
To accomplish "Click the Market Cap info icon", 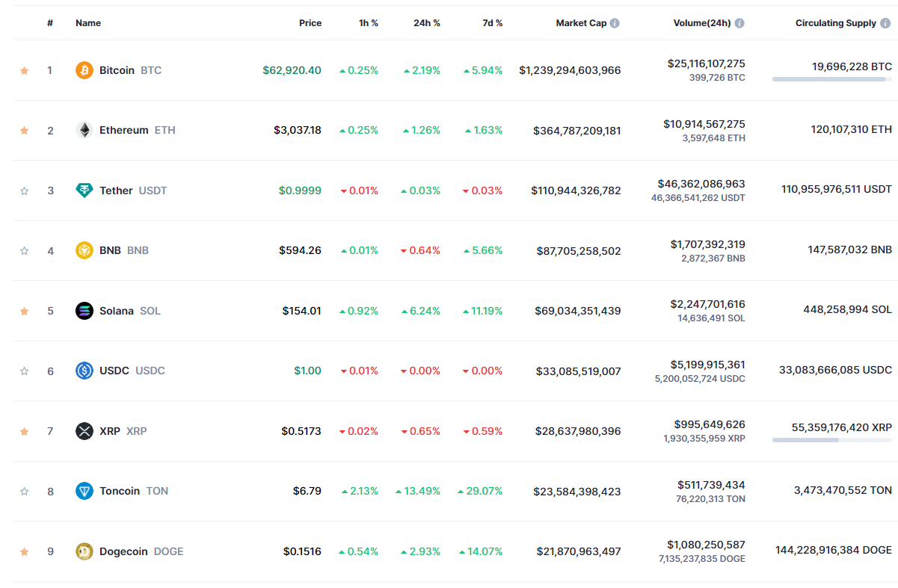I will pos(615,23).
